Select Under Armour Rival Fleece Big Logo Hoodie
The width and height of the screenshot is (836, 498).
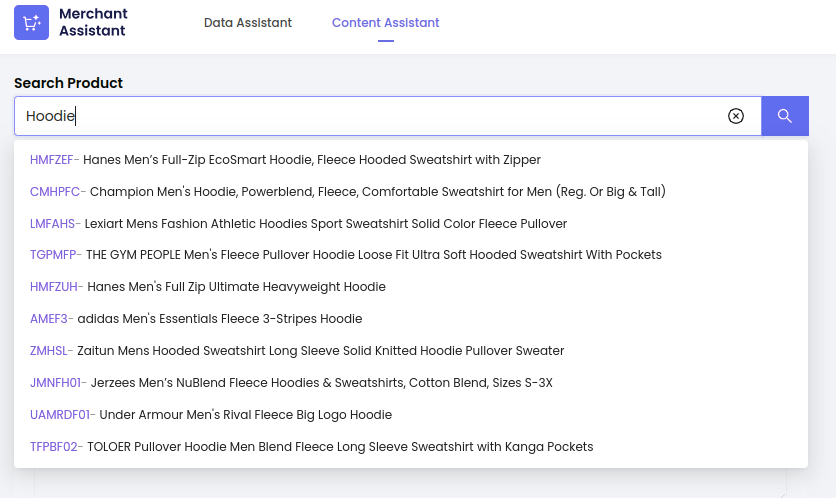click(411, 415)
